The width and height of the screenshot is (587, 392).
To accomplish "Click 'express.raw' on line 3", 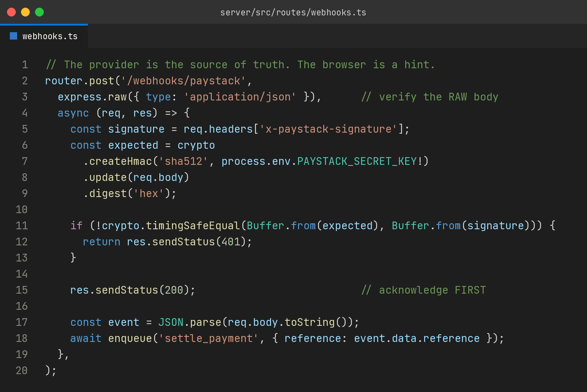I will tap(92, 97).
